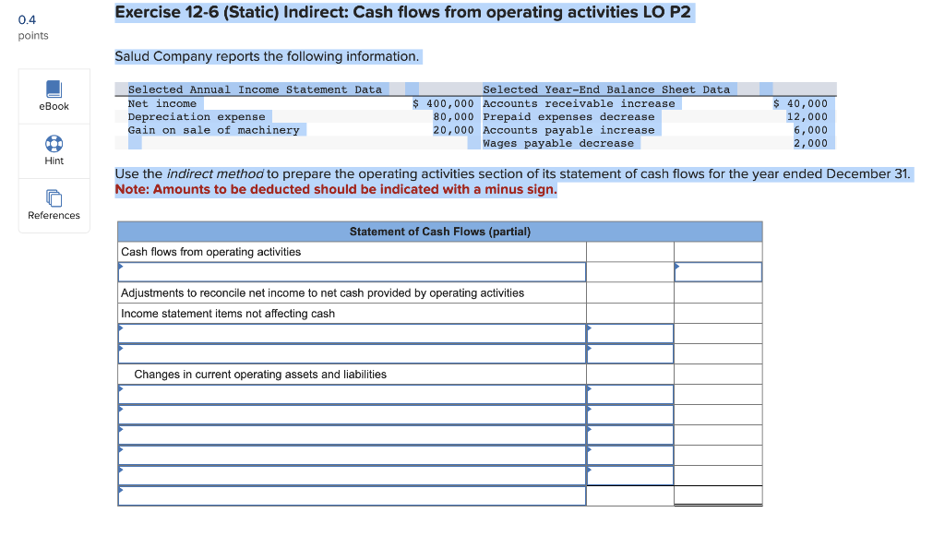Click the amount cell beside the second adjustment row
The width and height of the screenshot is (945, 560).
(x=629, y=353)
